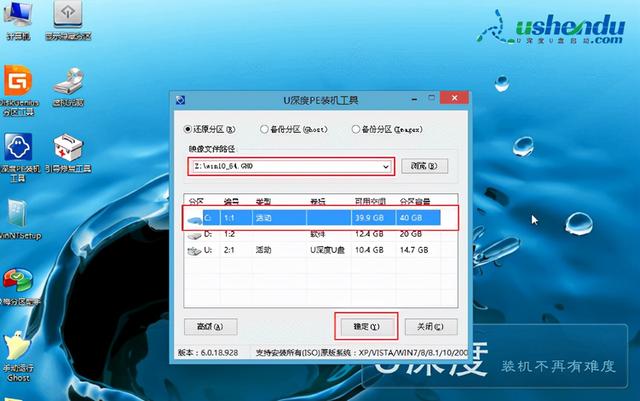Click the 20 GB capacity cell
This screenshot has width=640, height=401.
tap(411, 234)
